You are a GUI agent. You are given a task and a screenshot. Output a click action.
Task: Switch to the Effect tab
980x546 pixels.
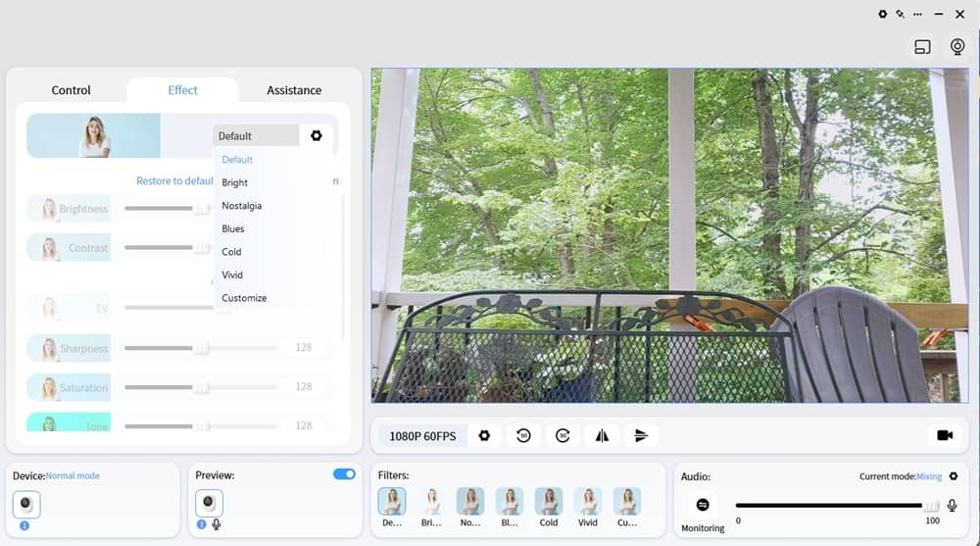(x=182, y=90)
